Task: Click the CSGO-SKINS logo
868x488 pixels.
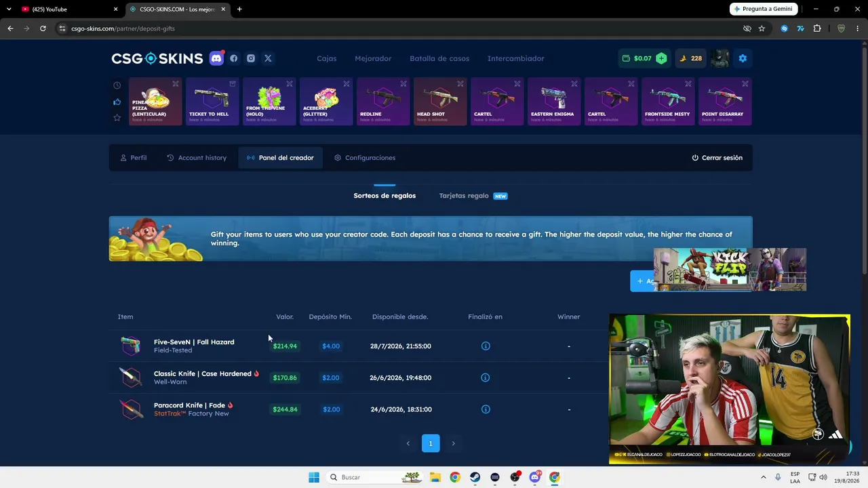Action: 157,58
